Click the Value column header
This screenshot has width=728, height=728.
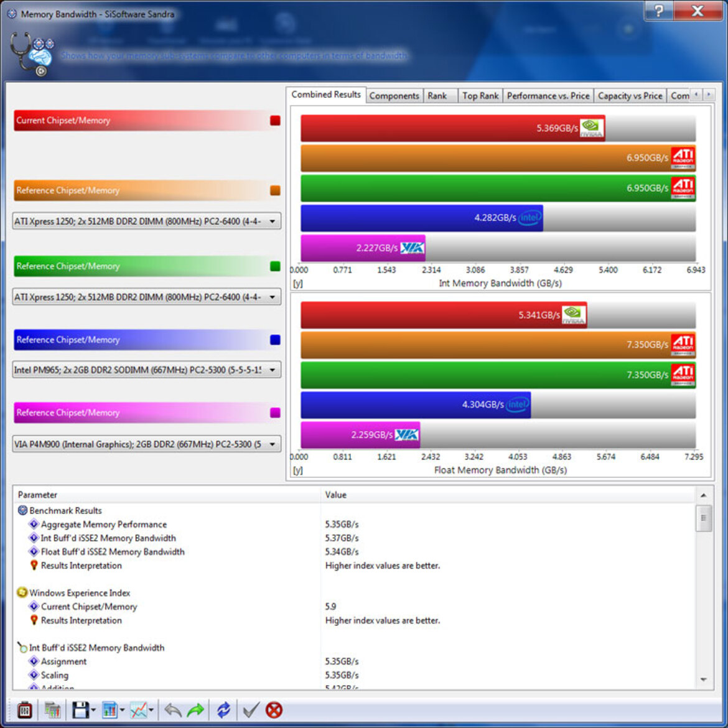point(508,495)
